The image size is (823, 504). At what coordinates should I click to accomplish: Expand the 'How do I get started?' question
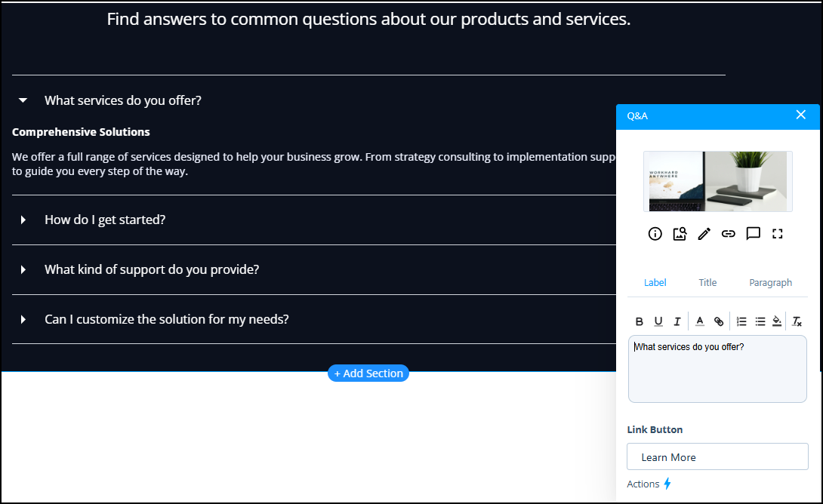(23, 220)
